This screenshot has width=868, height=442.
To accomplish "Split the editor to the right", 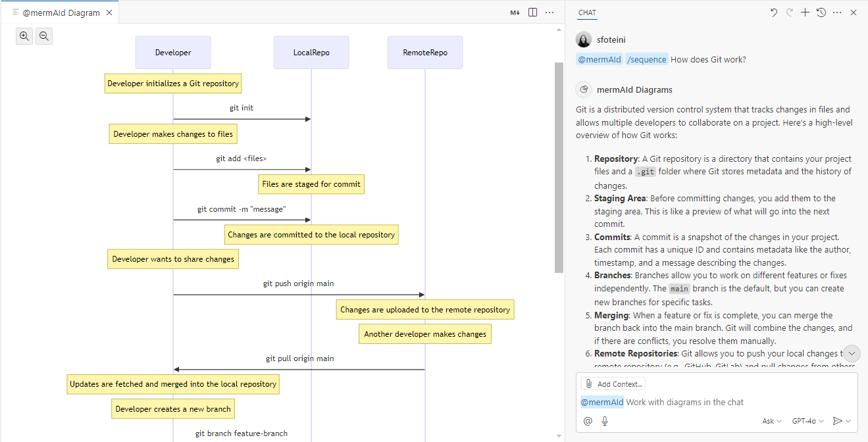I will coord(533,12).
